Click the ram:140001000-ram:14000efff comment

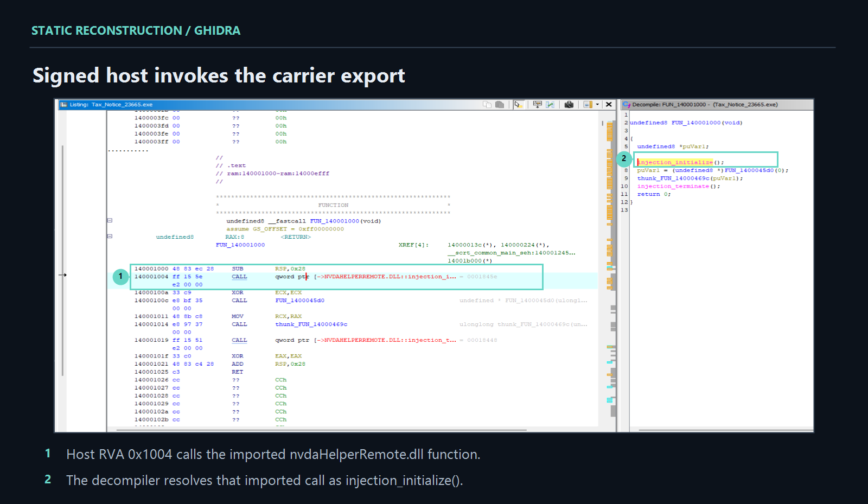point(278,174)
